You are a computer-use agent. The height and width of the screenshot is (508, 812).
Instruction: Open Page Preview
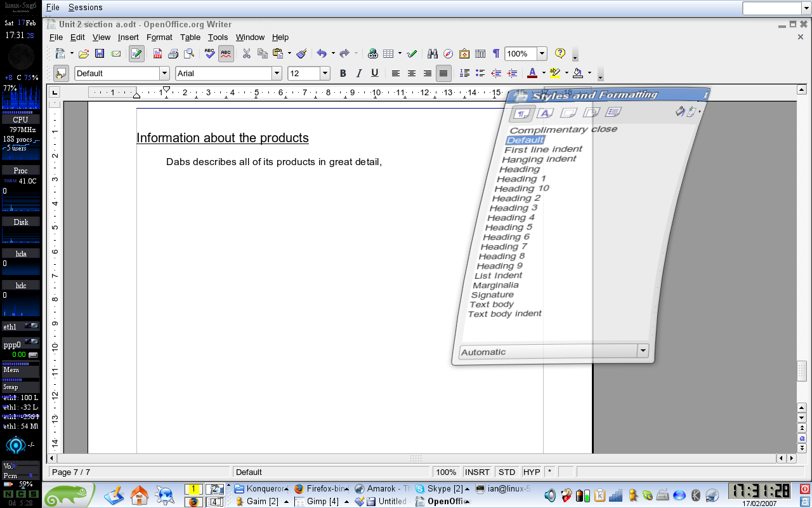click(x=188, y=54)
